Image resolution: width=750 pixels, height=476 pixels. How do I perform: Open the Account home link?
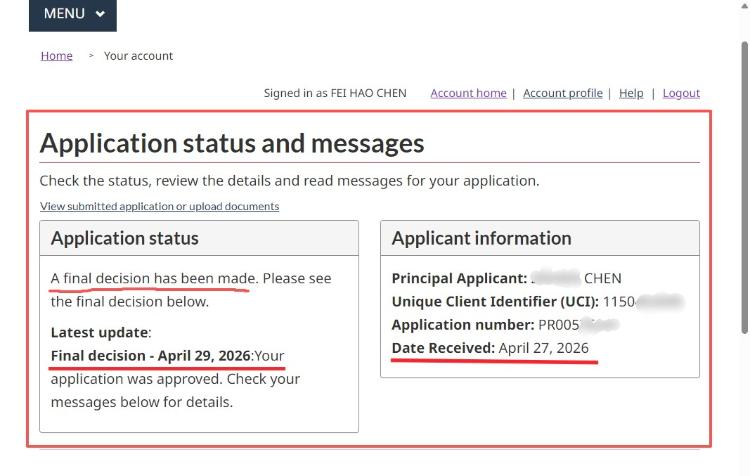(468, 93)
